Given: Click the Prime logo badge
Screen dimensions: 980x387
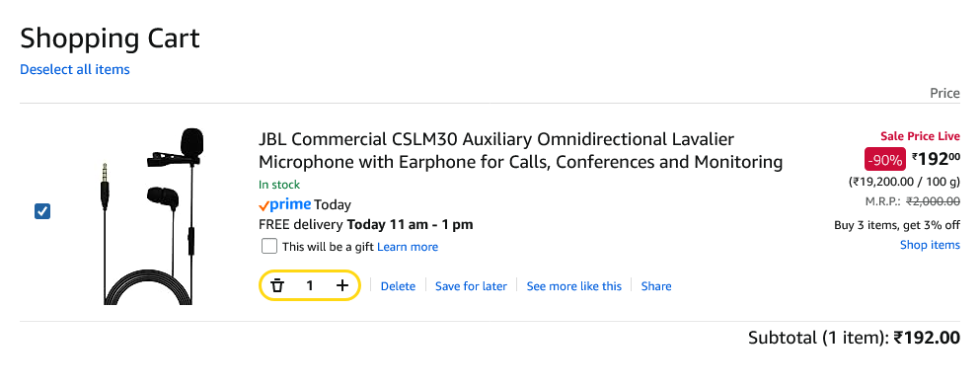Looking at the screenshot, I should pos(285,204).
